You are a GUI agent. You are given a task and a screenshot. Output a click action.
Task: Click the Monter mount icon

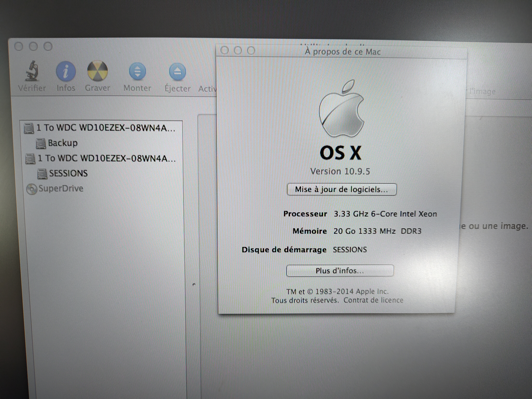[137, 71]
